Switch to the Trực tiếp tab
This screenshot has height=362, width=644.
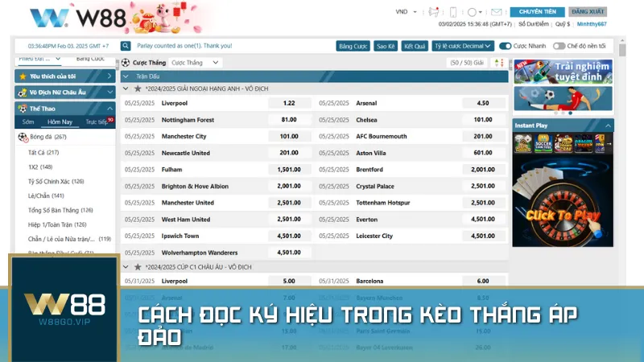coord(97,121)
